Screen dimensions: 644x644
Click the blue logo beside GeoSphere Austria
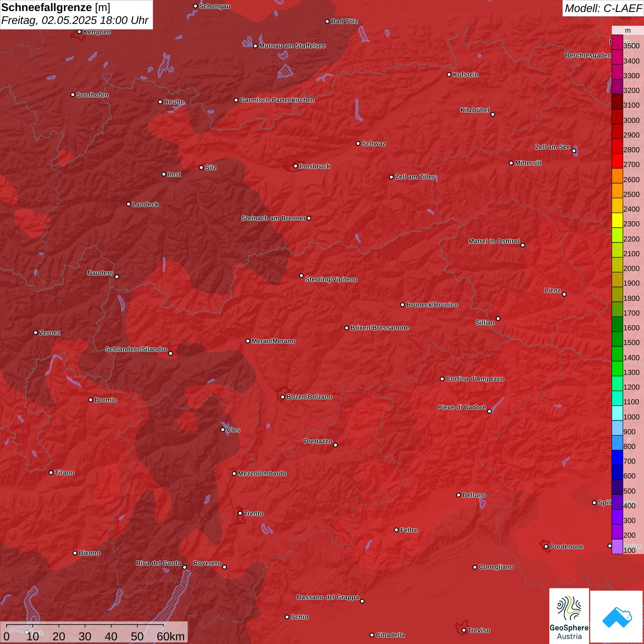[x=616, y=617]
